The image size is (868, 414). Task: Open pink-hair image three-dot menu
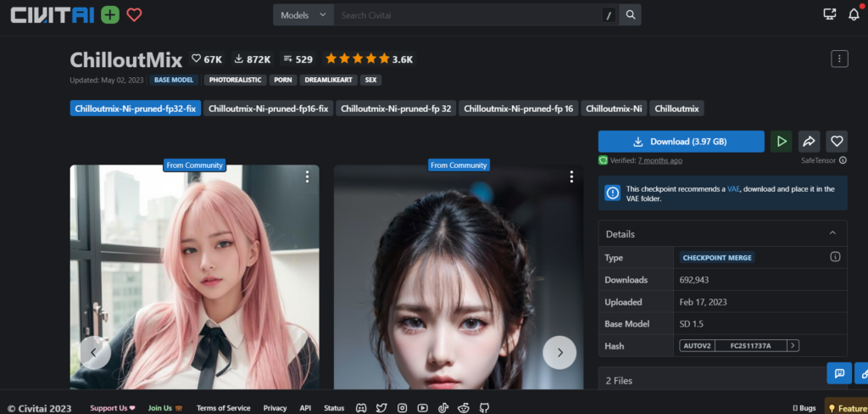coord(307,176)
